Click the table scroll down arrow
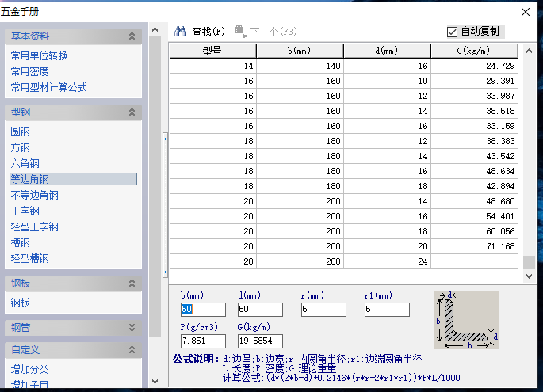This screenshot has height=392, width=543. pyautogui.click(x=530, y=276)
